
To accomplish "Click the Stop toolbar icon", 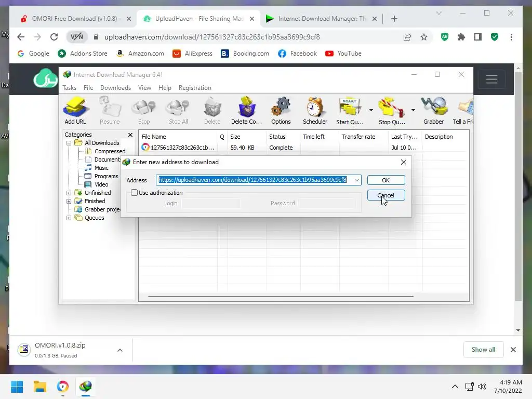I will click(143, 110).
